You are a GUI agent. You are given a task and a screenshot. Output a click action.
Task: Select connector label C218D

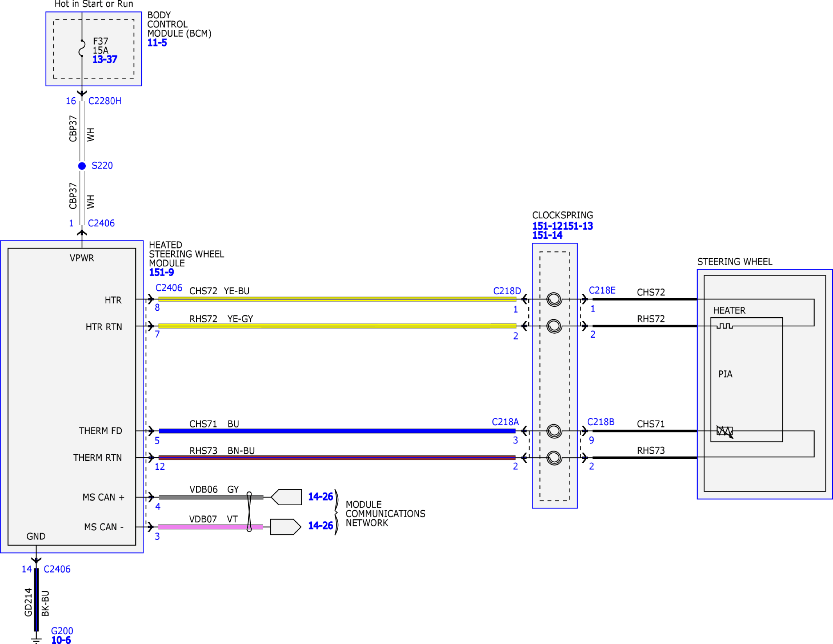coord(507,291)
